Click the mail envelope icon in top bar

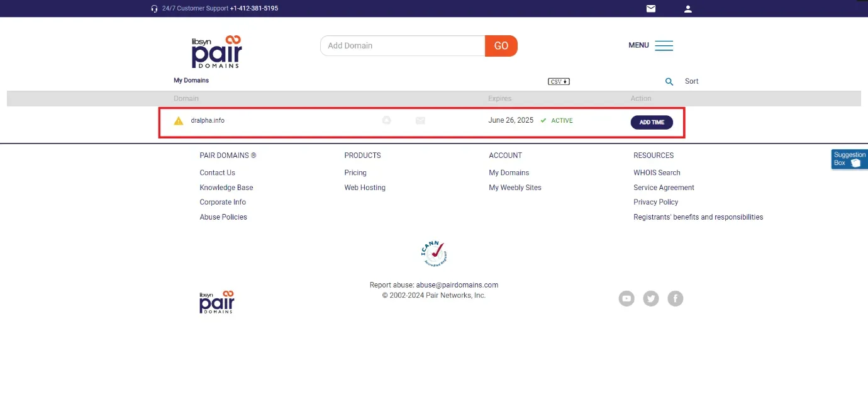click(x=651, y=9)
